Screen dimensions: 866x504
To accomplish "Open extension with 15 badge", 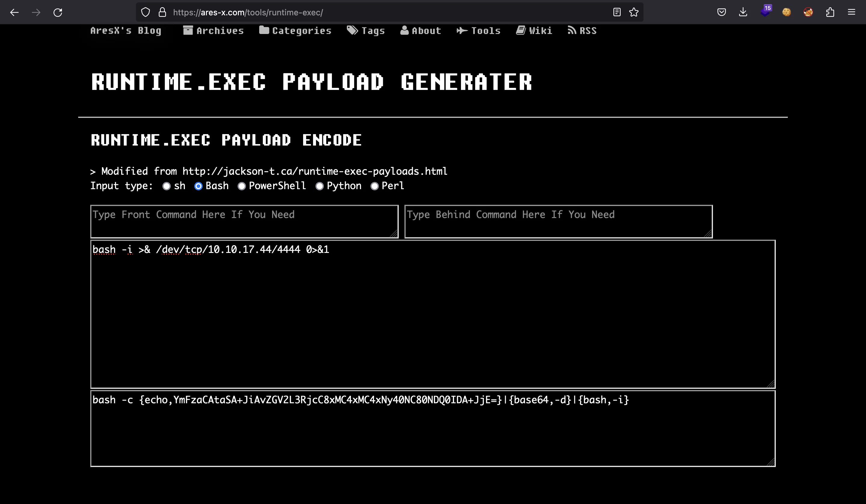I will [x=766, y=11].
